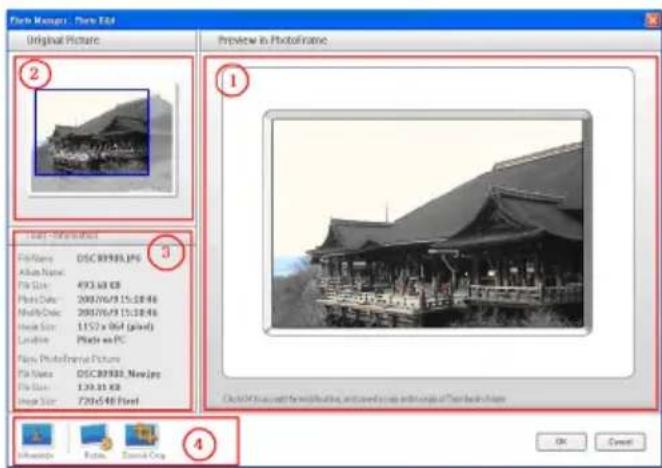Close the Photo Manager dialog window
The width and height of the screenshot is (662, 468).
click(653, 15)
